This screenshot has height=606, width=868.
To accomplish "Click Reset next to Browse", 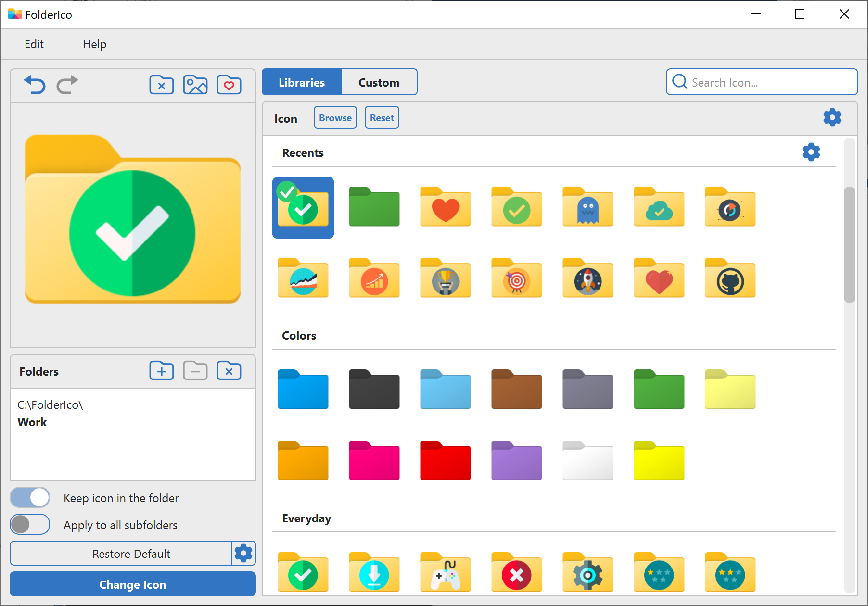I will 382,117.
